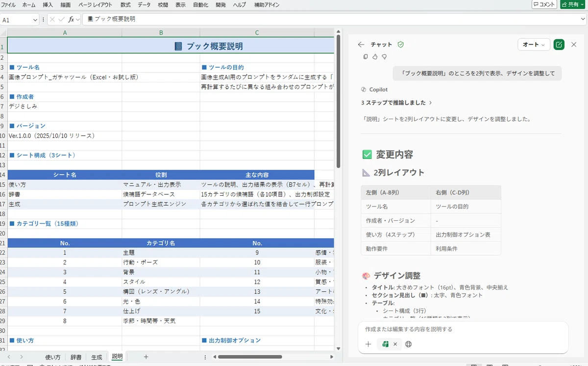Image resolution: width=588 pixels, height=366 pixels.
Task: Toggle the globe web search icon
Action: 409,344
